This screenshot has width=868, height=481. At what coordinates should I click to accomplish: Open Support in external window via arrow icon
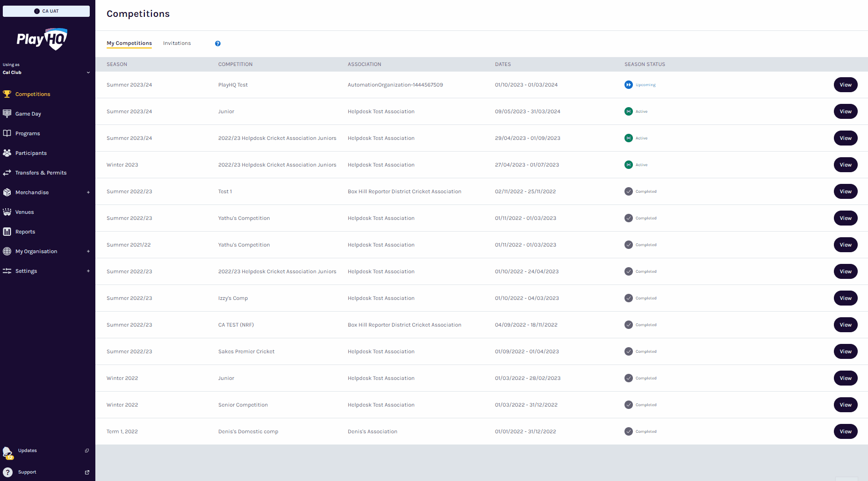(86, 472)
